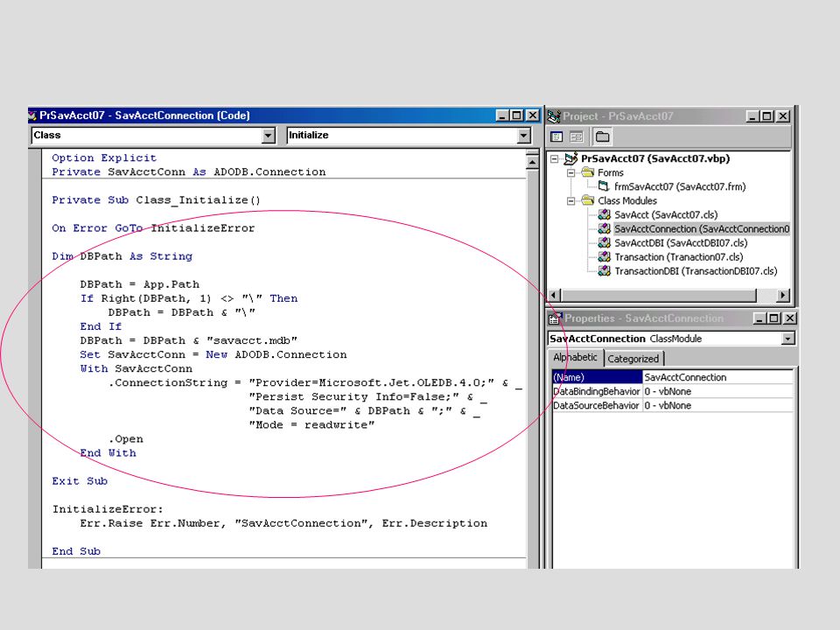The image size is (840, 630).
Task: Select TransactionDBI (TransactionDBI07.cls) module
Action: 696,271
